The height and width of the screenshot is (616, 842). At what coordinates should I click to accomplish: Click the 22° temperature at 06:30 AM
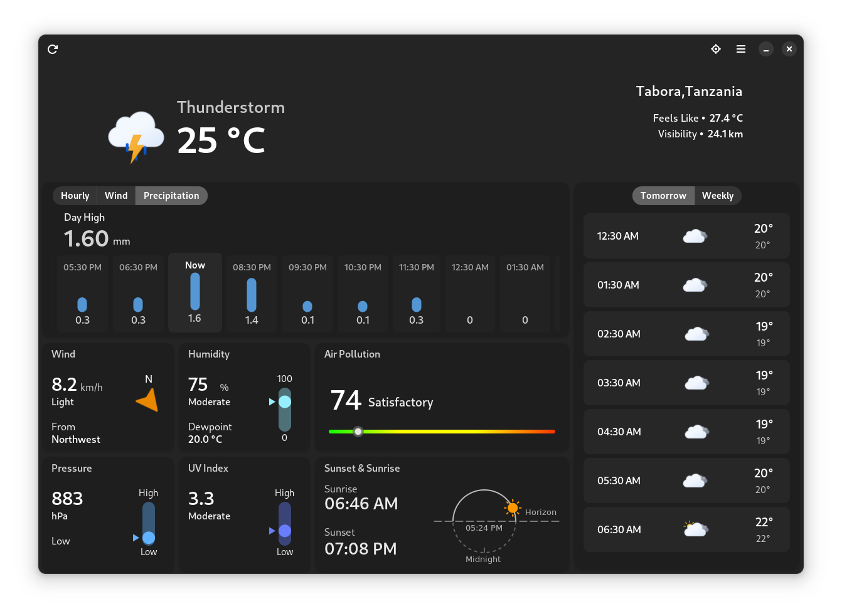point(764,522)
